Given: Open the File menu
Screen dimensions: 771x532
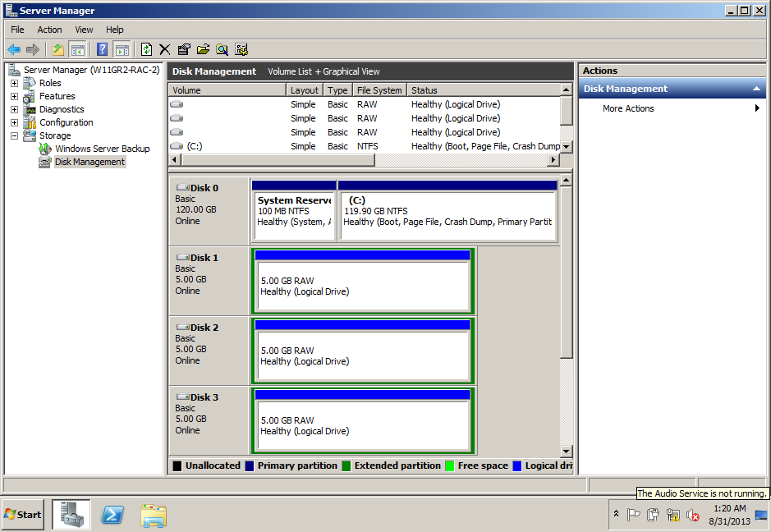Looking at the screenshot, I should click(x=17, y=30).
